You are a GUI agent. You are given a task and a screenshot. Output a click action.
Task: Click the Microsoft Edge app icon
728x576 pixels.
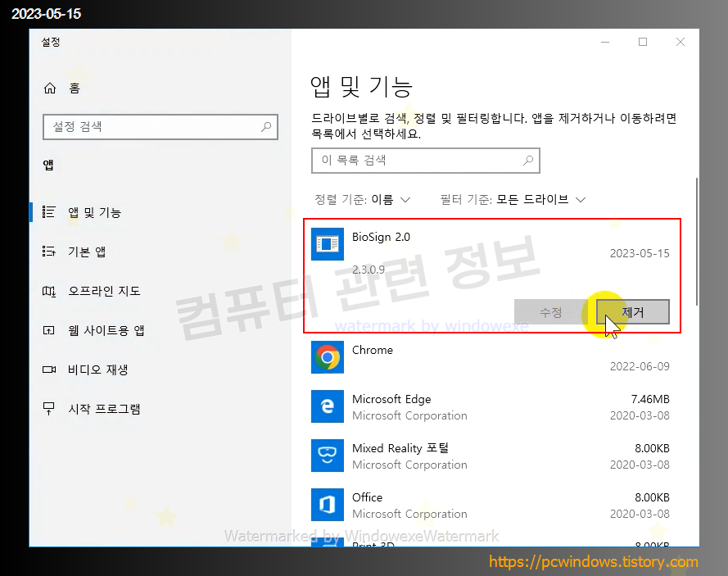[x=328, y=406]
